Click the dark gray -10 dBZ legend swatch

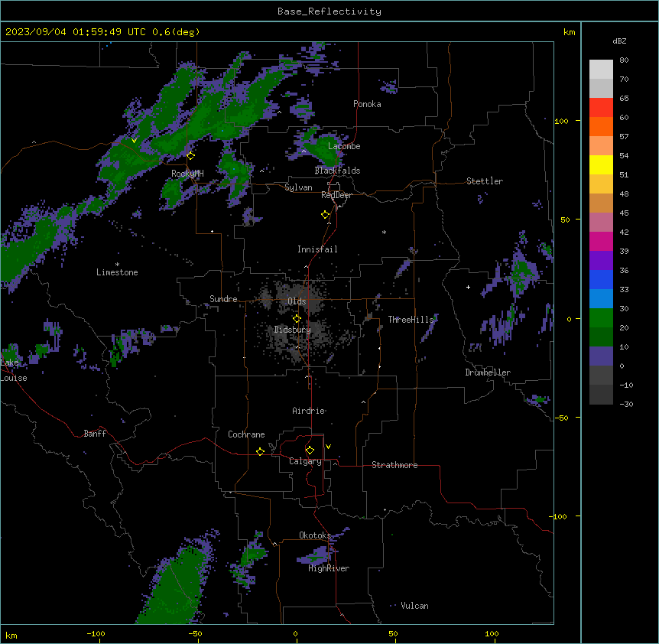pos(601,395)
